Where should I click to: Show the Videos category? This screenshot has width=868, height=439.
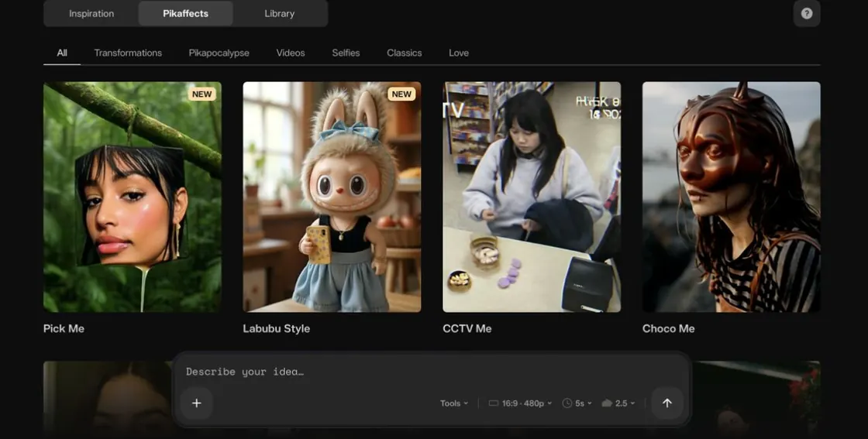[x=291, y=53]
